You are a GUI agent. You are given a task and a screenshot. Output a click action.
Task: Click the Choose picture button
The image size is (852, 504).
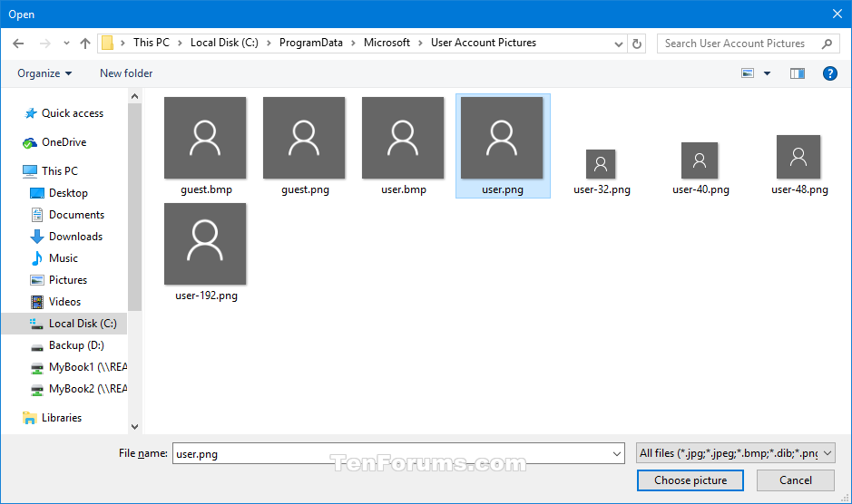click(x=690, y=480)
